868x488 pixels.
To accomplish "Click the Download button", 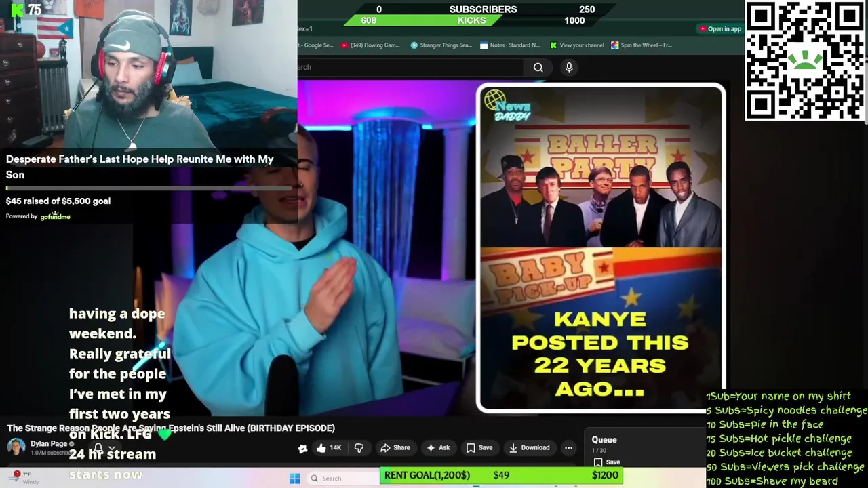I will (530, 447).
